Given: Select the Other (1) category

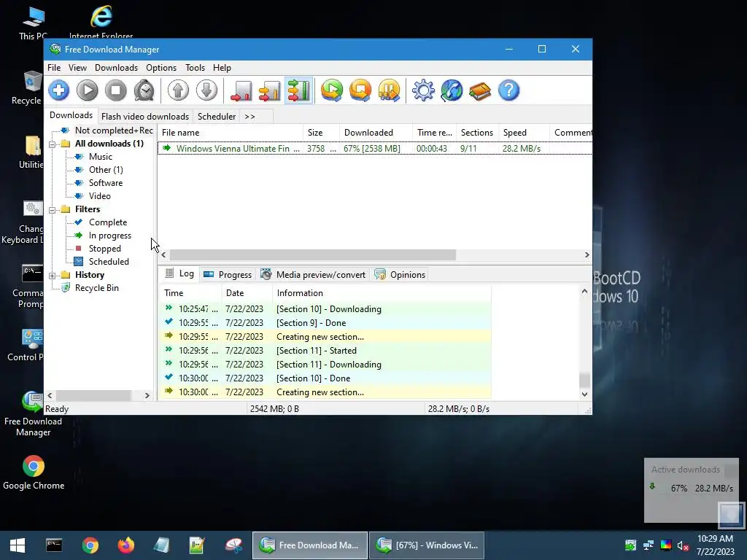Looking at the screenshot, I should [x=106, y=170].
